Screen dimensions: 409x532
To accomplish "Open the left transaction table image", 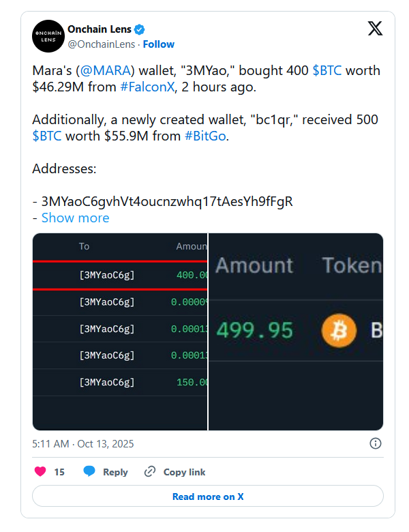I will [120, 331].
